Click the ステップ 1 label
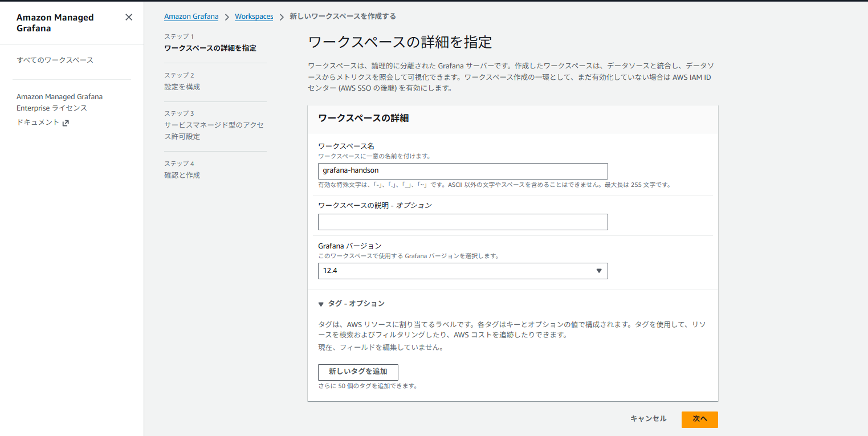The height and width of the screenshot is (436, 868). click(x=179, y=36)
